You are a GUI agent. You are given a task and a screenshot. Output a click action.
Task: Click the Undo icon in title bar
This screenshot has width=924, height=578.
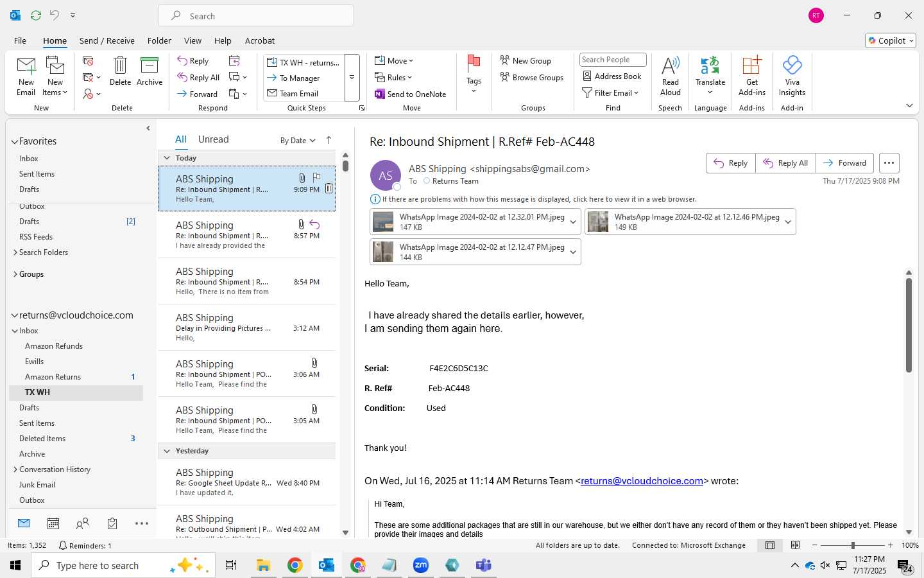(x=55, y=15)
